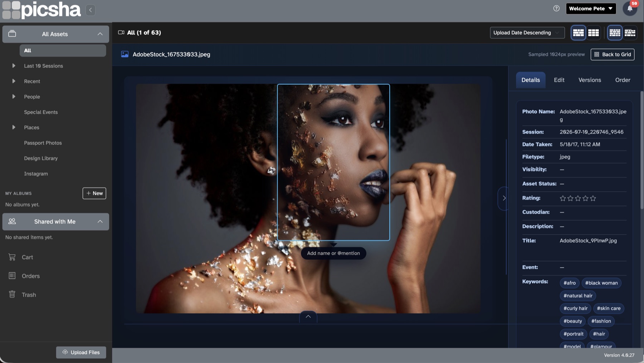The height and width of the screenshot is (363, 644).
Task: Click the Upload Files button
Action: pos(81,352)
